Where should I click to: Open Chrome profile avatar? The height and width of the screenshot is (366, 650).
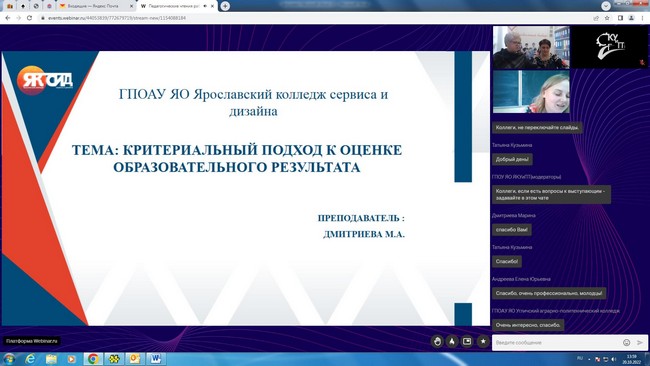(631, 18)
